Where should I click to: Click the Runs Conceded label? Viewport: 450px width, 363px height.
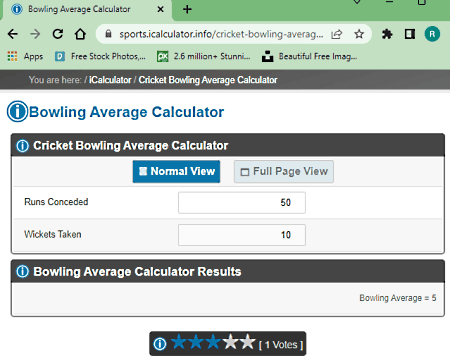56,202
